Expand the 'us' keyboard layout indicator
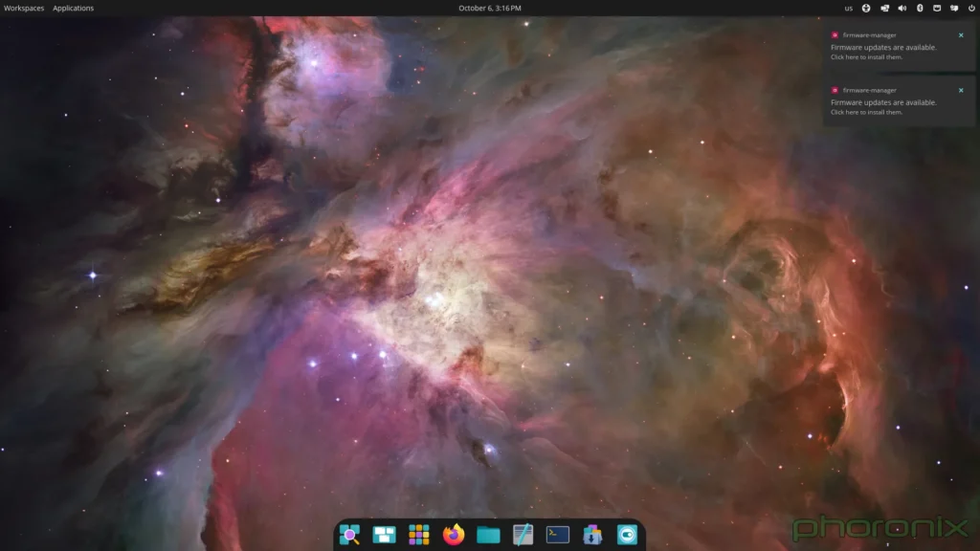Viewport: 980px width, 551px height. click(x=848, y=9)
